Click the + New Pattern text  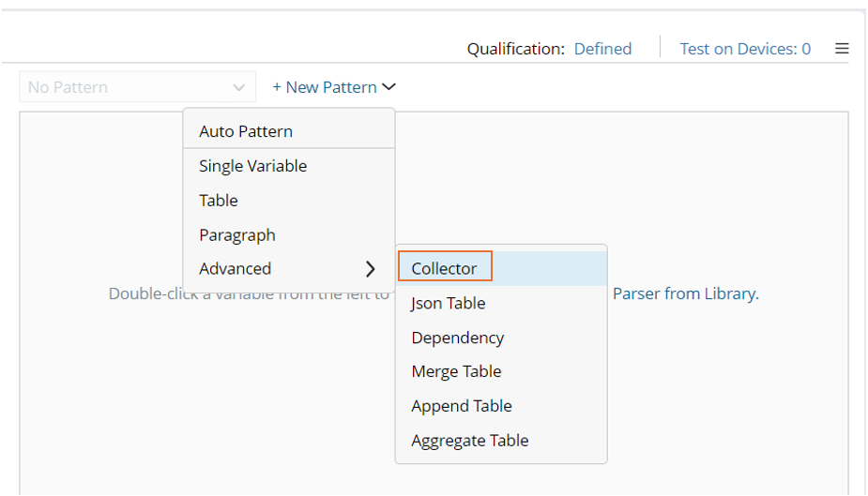[324, 87]
